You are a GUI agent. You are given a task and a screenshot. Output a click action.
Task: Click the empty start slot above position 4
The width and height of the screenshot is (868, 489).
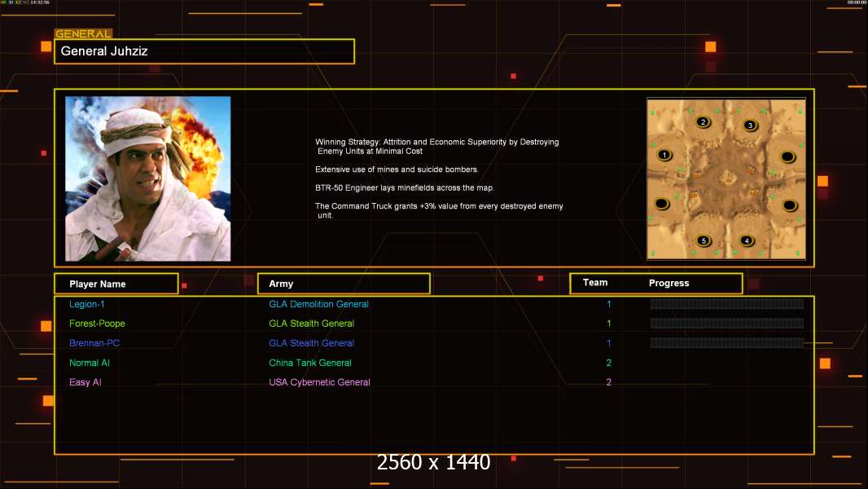(788, 205)
